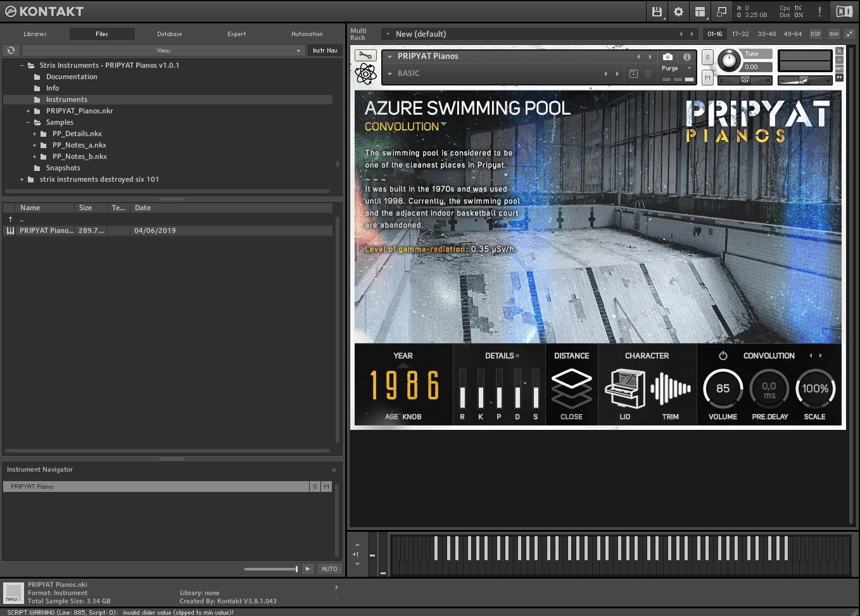Open the CONVOLUTION page dropdown under the title

[443, 124]
